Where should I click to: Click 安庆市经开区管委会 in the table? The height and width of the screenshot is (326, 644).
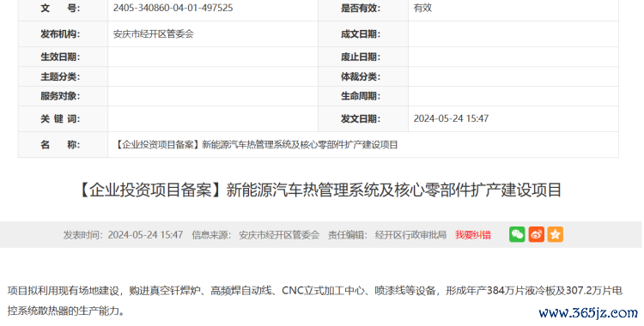pyautogui.click(x=153, y=34)
